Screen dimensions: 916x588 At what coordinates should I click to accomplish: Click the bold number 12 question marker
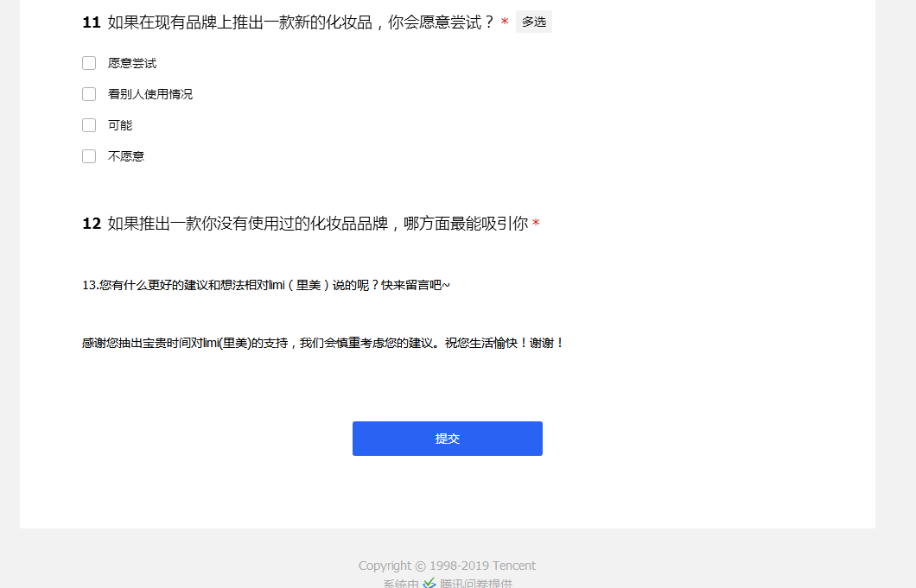[92, 224]
